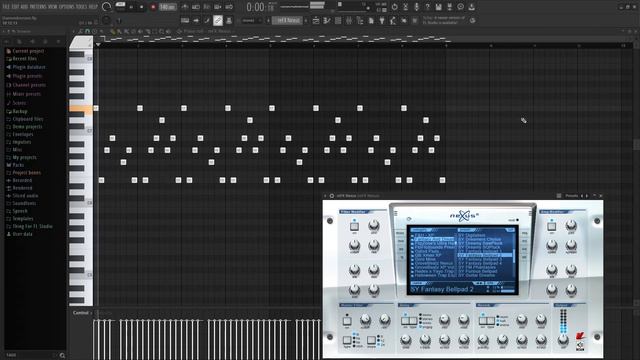This screenshot has width=640, height=360.
Task: Open the mixer view icon
Action: coord(349,20)
